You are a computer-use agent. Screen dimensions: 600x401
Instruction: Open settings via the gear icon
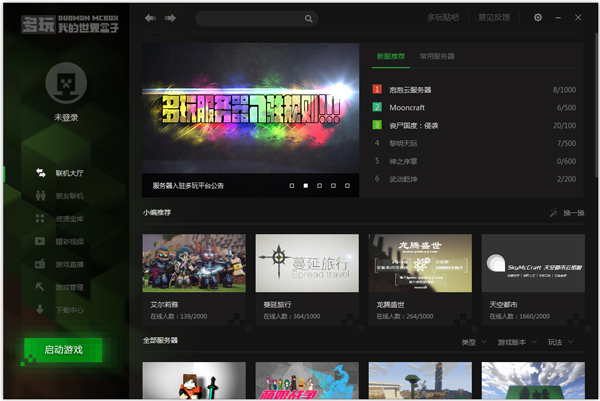[x=538, y=17]
